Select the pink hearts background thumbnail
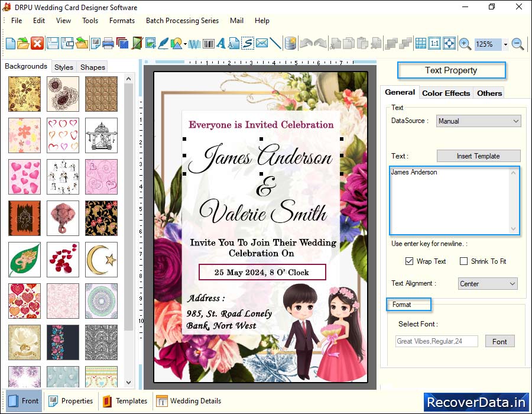The height and width of the screenshot is (414, 532). pyautogui.click(x=24, y=177)
